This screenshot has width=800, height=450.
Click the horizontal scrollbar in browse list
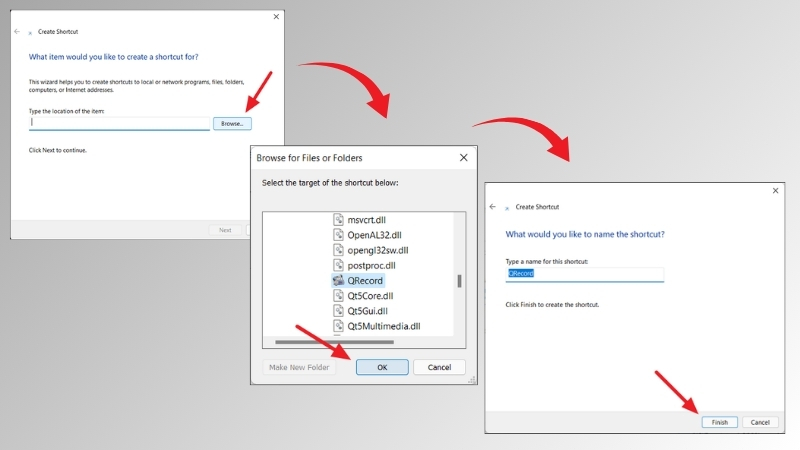[x=334, y=342]
